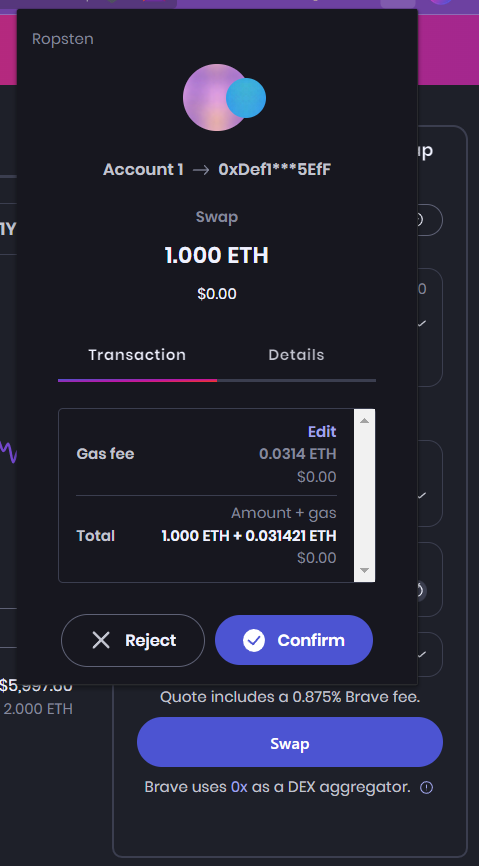Click the 0xDef1***5EfF recipient address

pyautogui.click(x=275, y=170)
